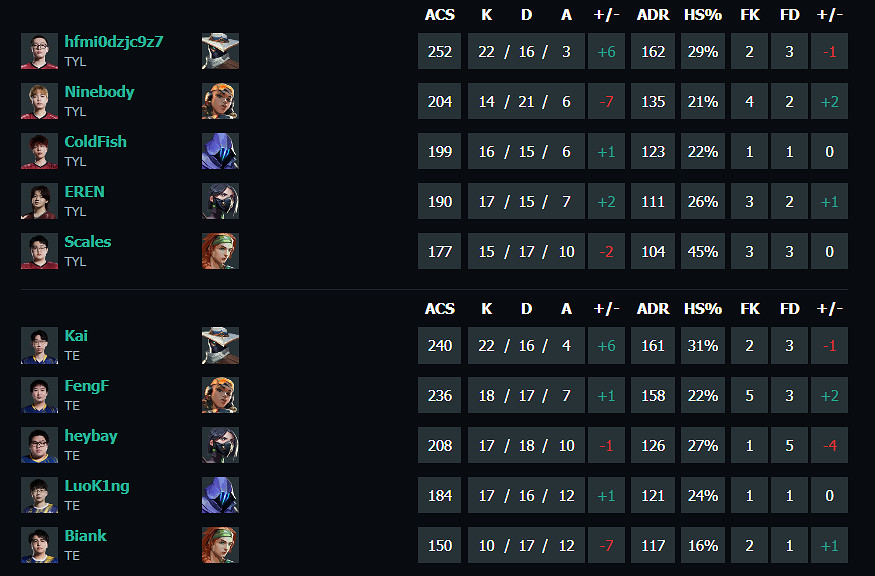Click heybay's player portrait
The image size is (875, 576).
(39, 445)
